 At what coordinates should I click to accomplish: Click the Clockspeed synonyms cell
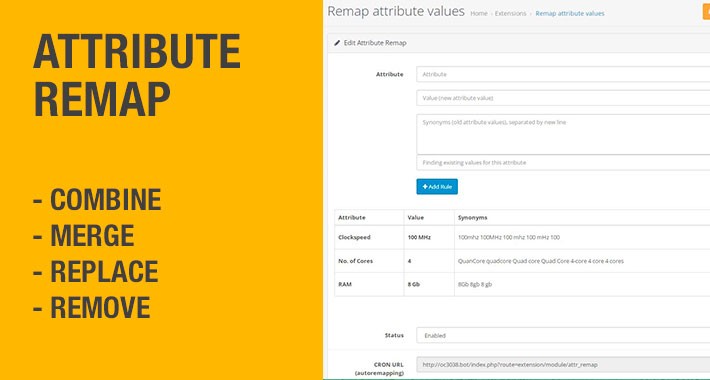582,237
